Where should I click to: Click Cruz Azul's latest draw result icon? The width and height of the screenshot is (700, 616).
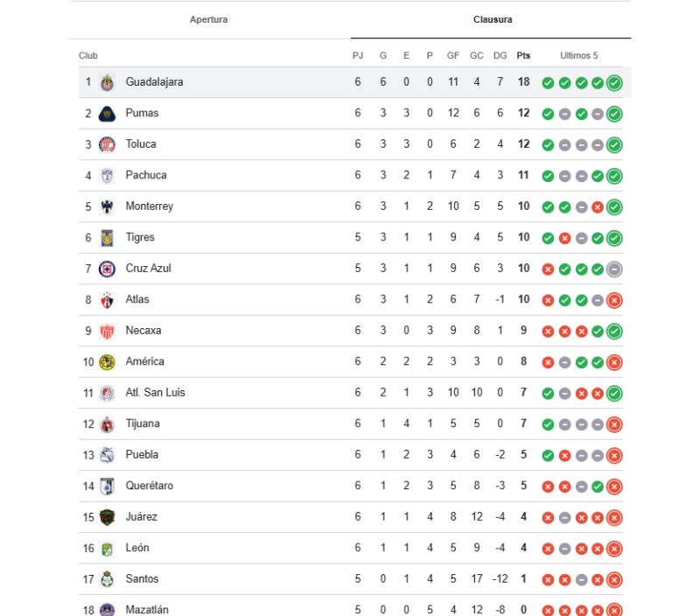pos(614,269)
